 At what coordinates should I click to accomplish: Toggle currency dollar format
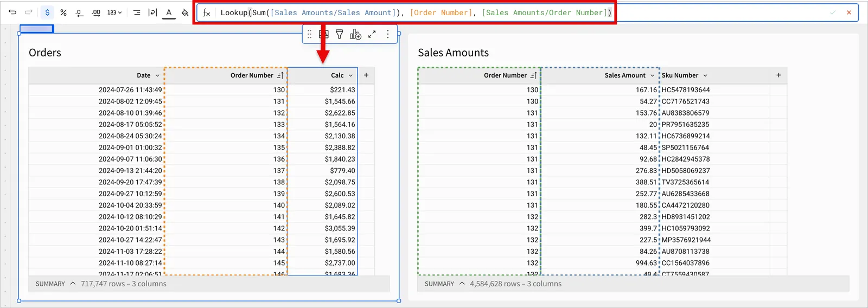(47, 12)
